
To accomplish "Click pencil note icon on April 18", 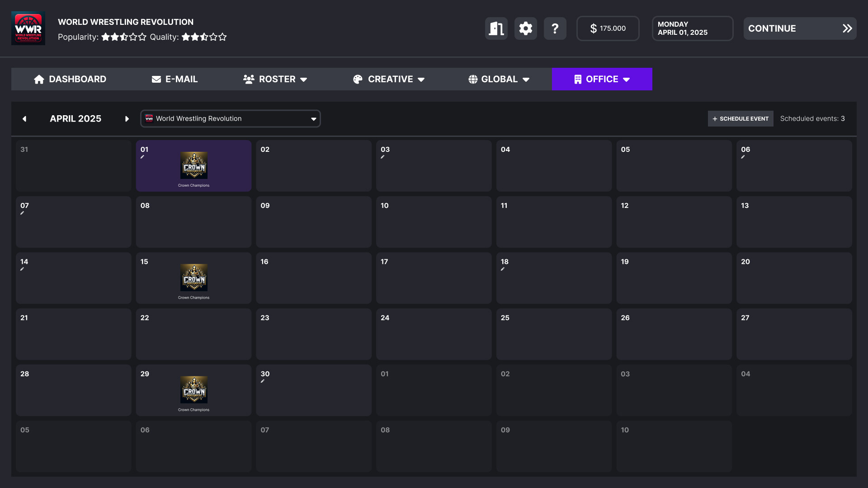I will 502,269.
